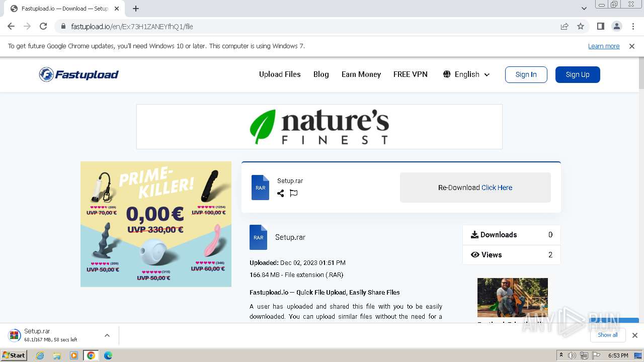
Task: Open the sidebar photo thumbnail
Action: click(x=513, y=298)
